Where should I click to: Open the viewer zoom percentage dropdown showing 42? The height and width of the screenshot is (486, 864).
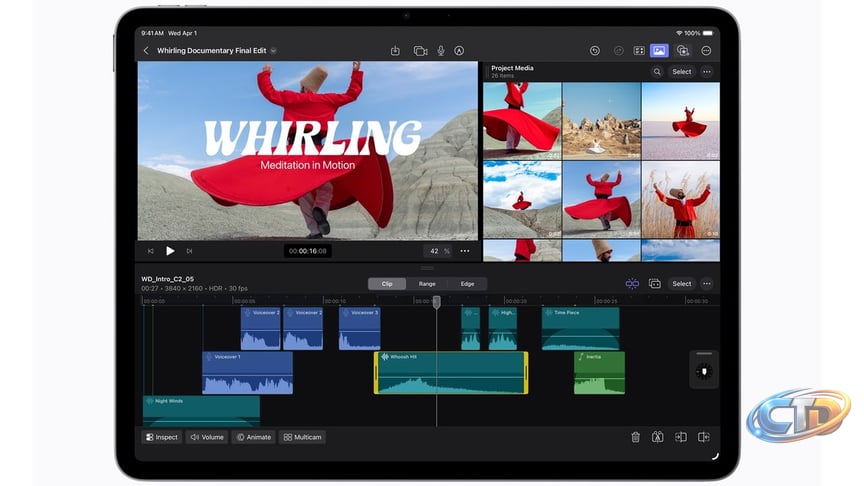point(438,251)
